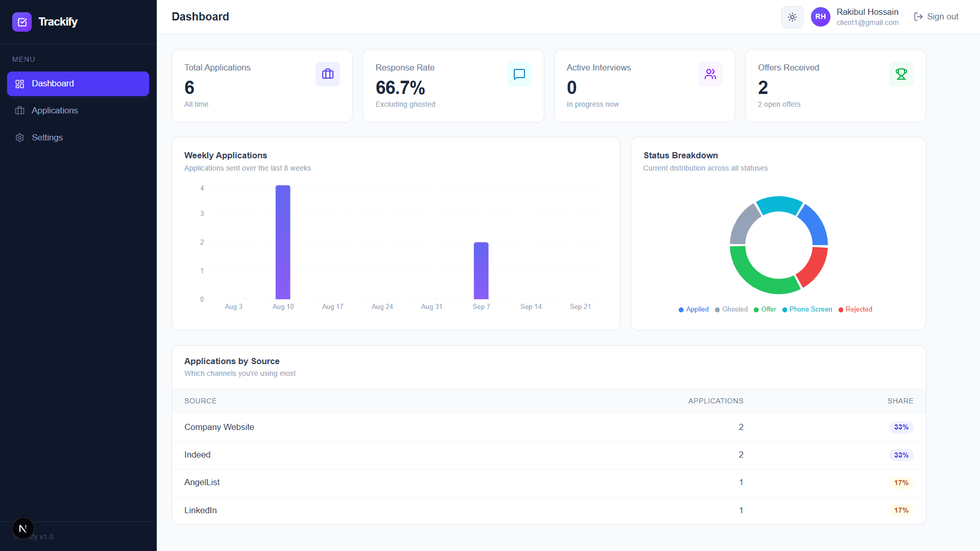Click the Rejected legend entry
Viewport: 980px width, 551px height.
point(855,309)
